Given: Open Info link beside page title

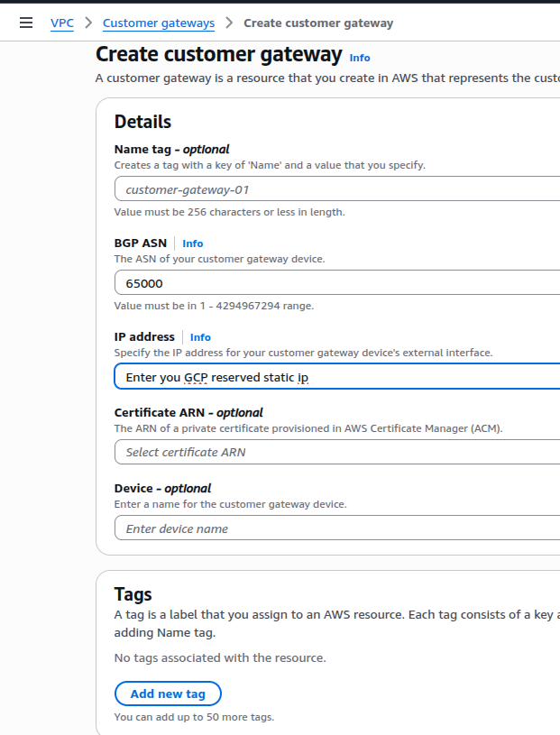Looking at the screenshot, I should point(360,58).
